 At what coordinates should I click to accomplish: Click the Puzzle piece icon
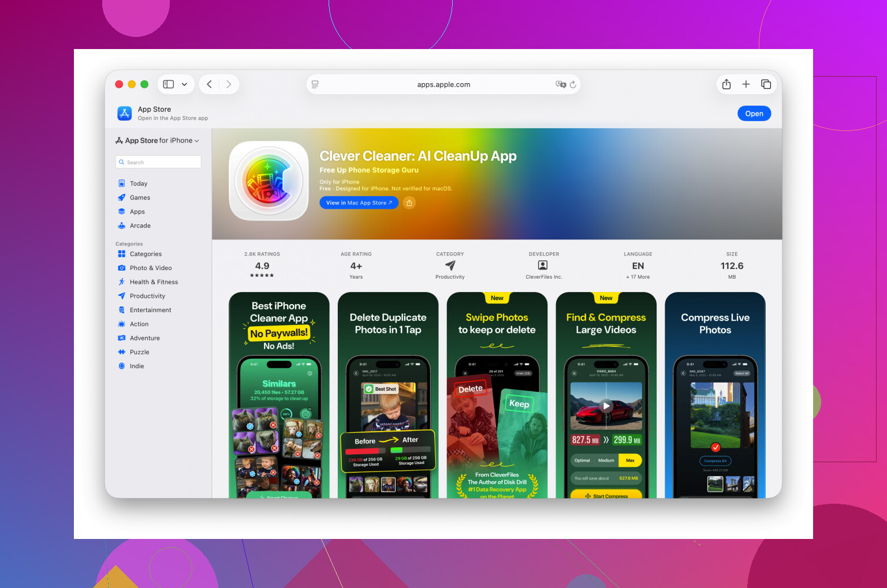click(x=122, y=352)
